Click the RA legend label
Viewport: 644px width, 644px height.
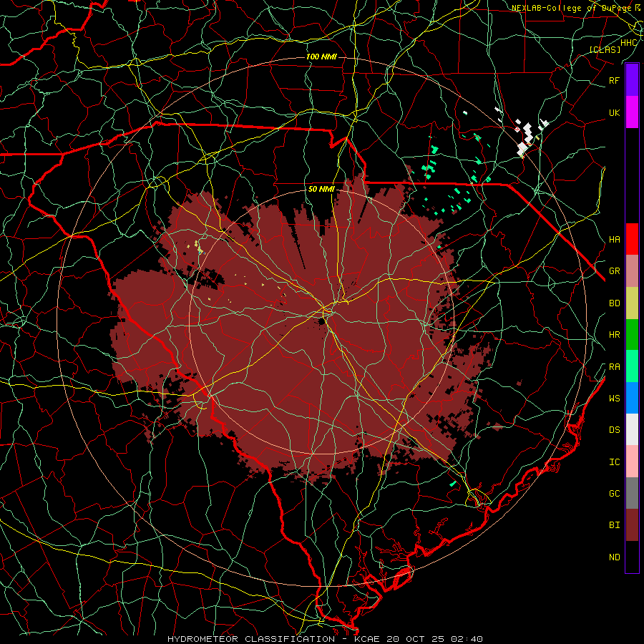[614, 367]
